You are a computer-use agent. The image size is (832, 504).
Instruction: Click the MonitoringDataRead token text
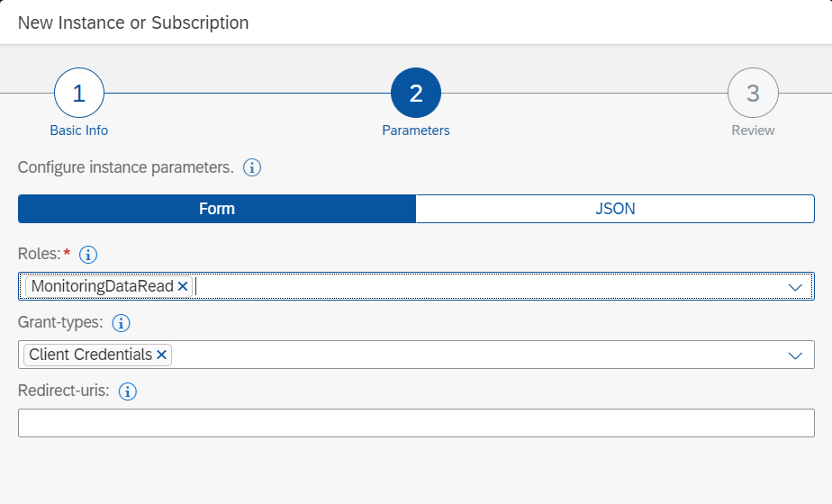pyautogui.click(x=102, y=286)
